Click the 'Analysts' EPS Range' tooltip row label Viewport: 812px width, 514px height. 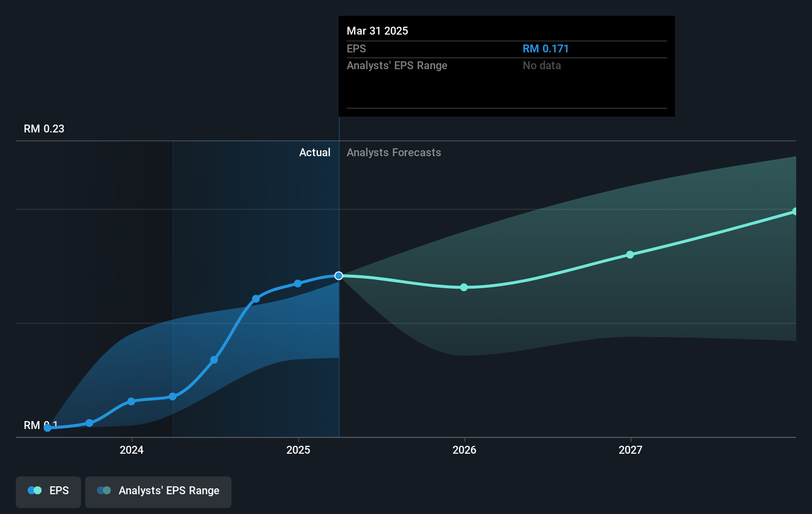(397, 66)
